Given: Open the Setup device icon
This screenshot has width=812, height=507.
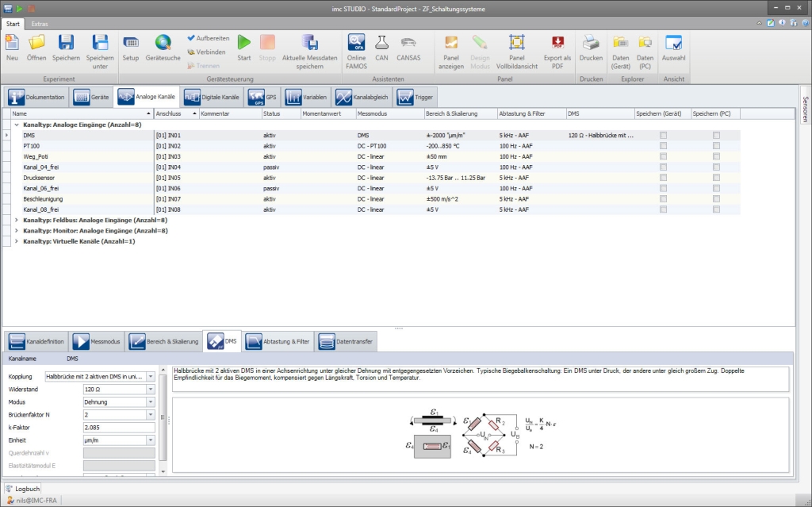Looking at the screenshot, I should pyautogui.click(x=130, y=43).
